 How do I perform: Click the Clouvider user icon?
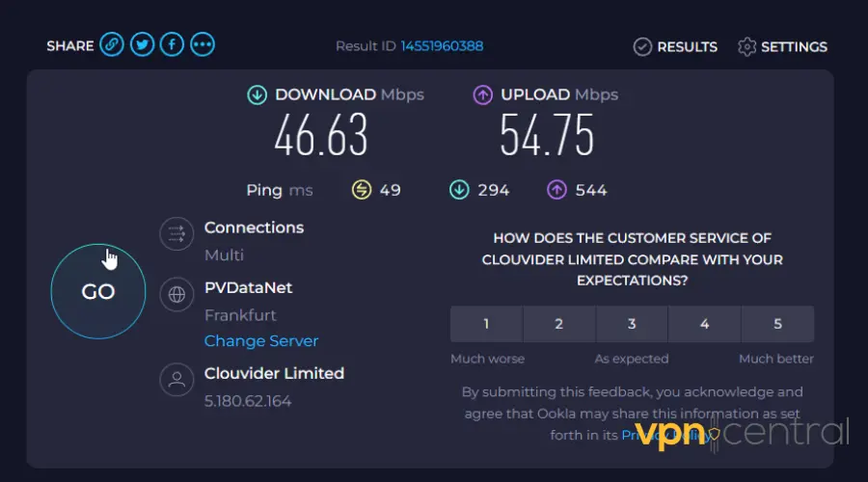pos(176,380)
